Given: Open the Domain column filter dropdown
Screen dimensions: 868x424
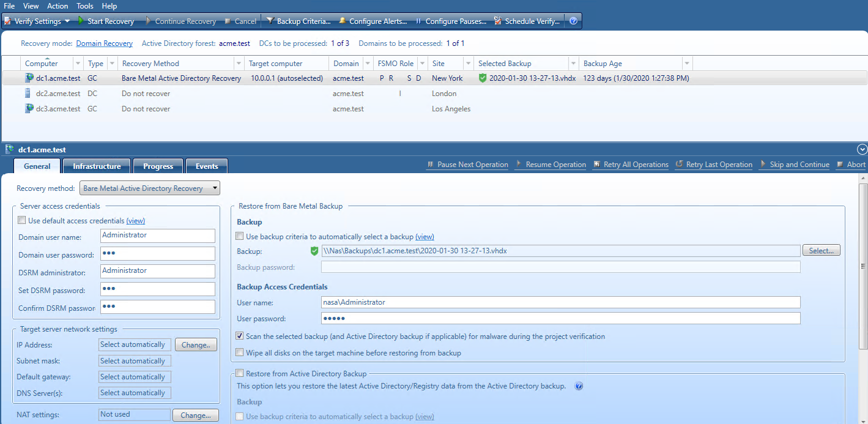Looking at the screenshot, I should pyautogui.click(x=368, y=64).
